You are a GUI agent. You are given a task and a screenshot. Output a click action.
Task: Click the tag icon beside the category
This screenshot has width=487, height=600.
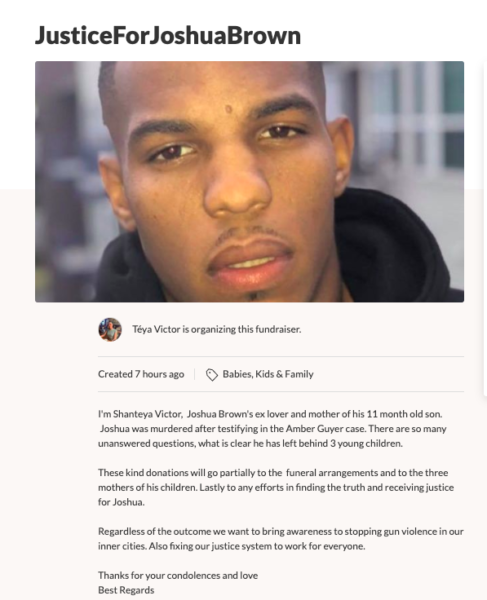[x=212, y=375]
